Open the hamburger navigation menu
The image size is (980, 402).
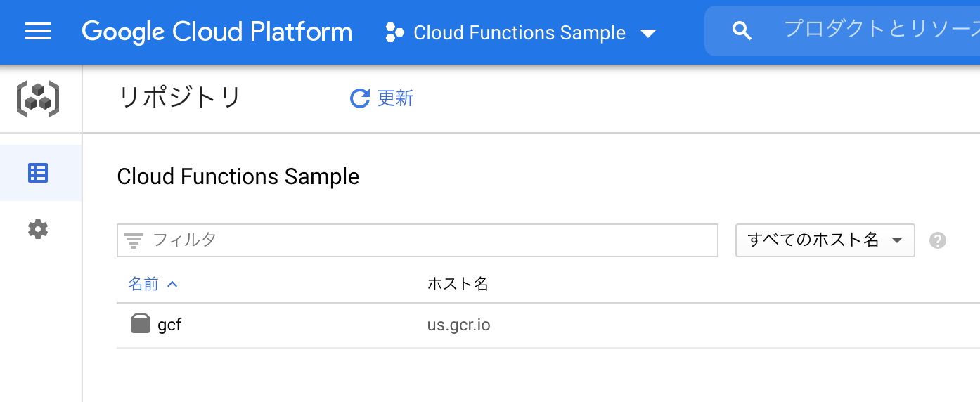pyautogui.click(x=38, y=32)
